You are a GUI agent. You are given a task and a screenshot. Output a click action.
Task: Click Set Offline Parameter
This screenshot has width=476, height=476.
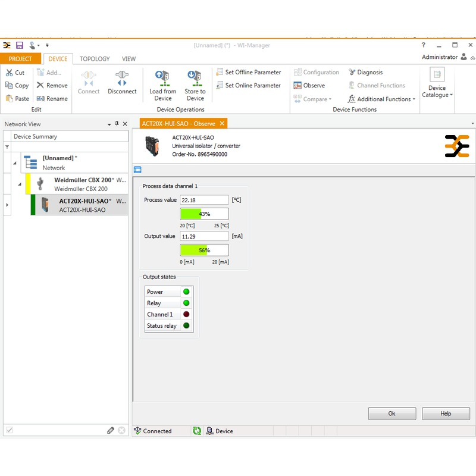(x=249, y=72)
